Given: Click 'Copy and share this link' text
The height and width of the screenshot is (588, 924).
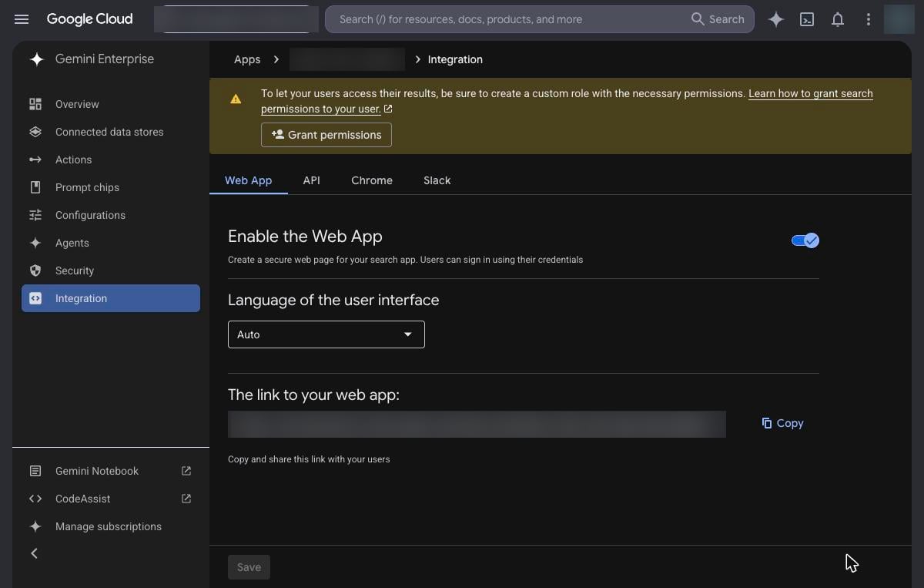Looking at the screenshot, I should click(x=309, y=459).
